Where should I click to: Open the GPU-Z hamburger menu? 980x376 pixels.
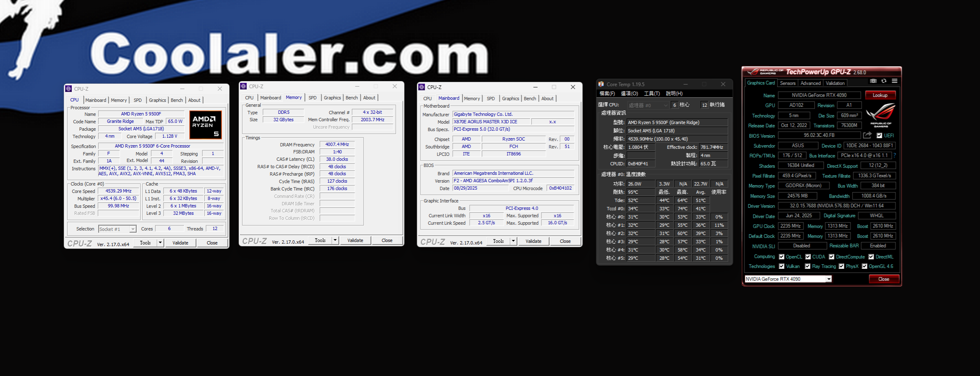click(895, 81)
